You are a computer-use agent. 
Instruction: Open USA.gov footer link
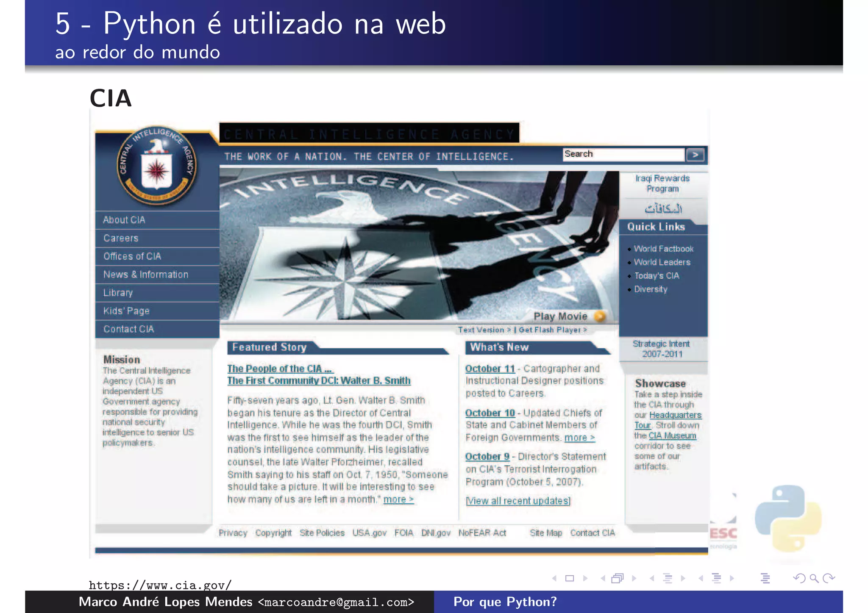coord(369,533)
